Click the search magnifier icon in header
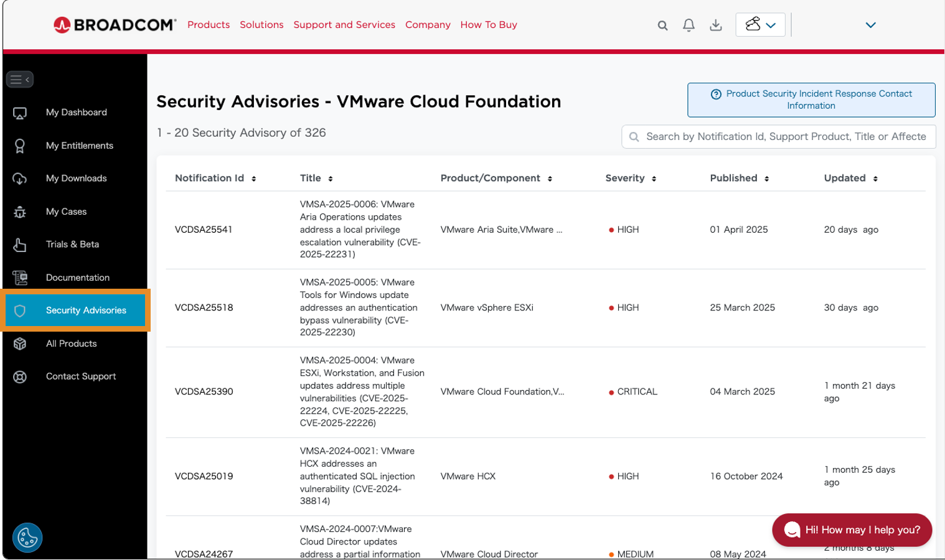This screenshot has height=560, width=945. coord(662,26)
